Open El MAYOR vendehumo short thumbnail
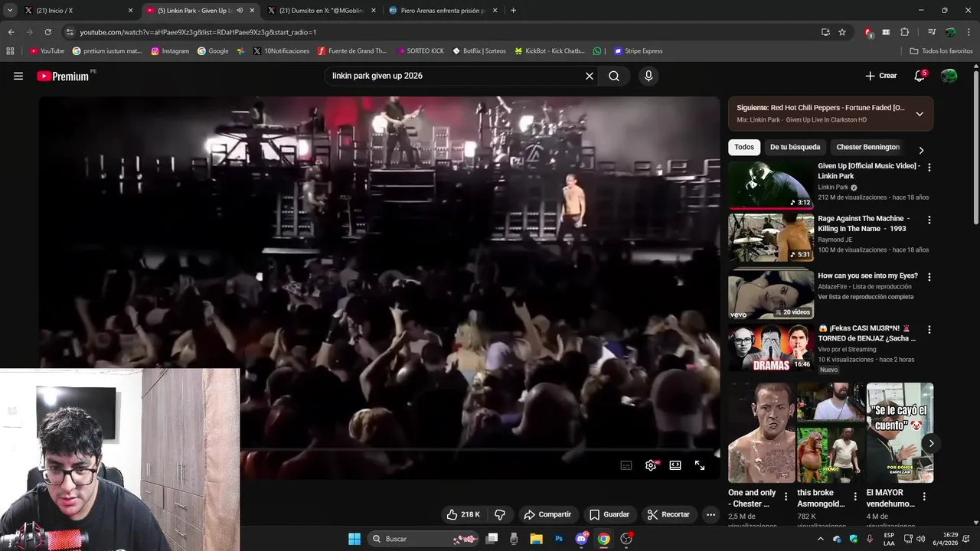Viewport: 980px width, 551px height. coord(900,432)
